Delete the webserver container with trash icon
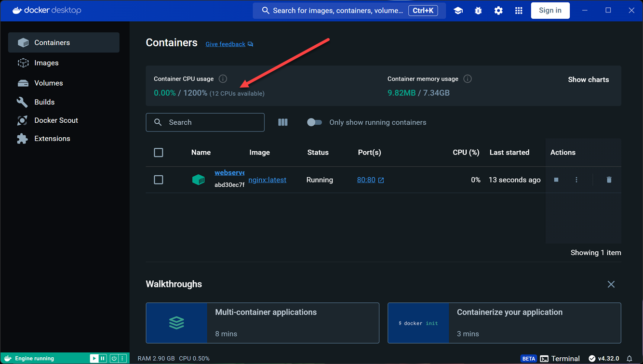 click(609, 180)
